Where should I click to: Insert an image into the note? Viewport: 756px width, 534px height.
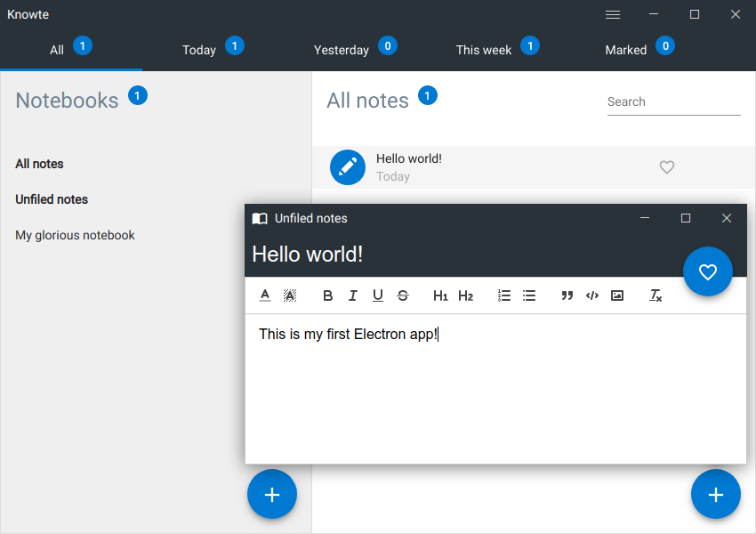tap(617, 295)
